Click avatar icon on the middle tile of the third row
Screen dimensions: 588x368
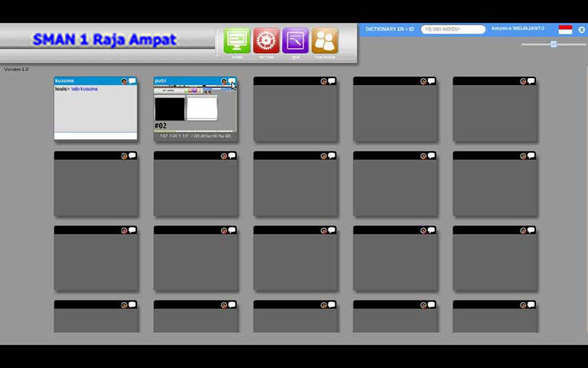[x=324, y=230]
